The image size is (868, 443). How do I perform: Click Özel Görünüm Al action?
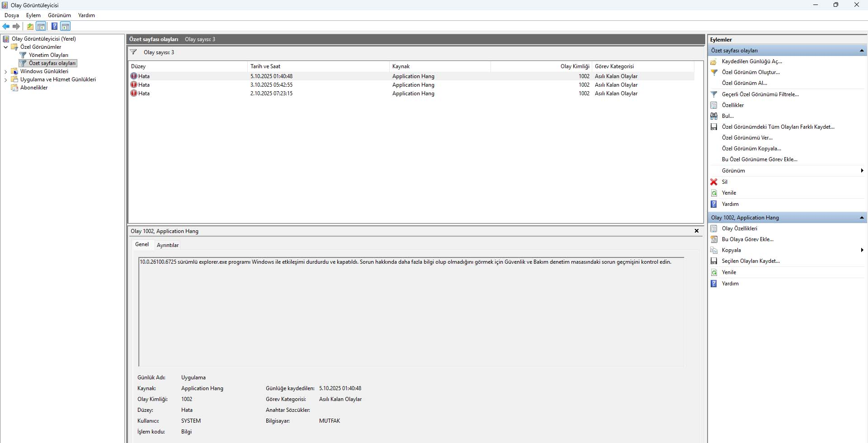coord(744,83)
